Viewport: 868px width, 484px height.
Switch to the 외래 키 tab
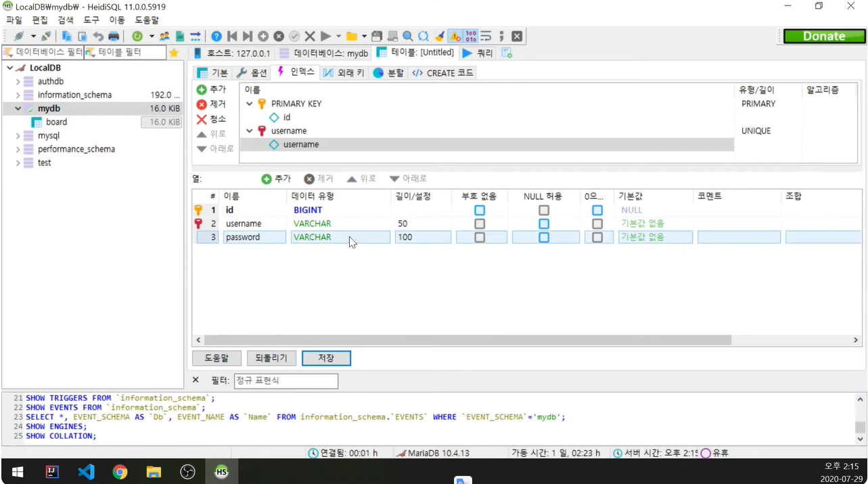[344, 72]
